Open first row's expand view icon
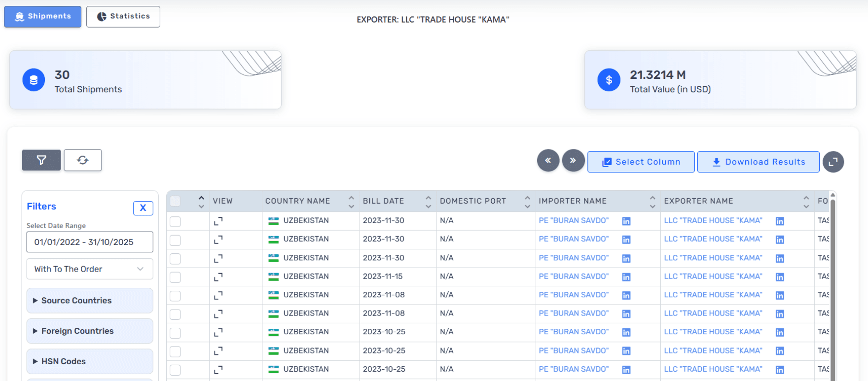The height and width of the screenshot is (381, 868). click(218, 221)
